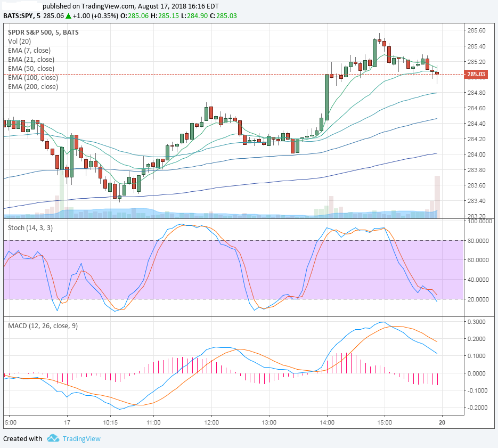Screen dimensions: 498x448
Task: Click the 40.0000 Stoch axis label
Action: pos(478,280)
